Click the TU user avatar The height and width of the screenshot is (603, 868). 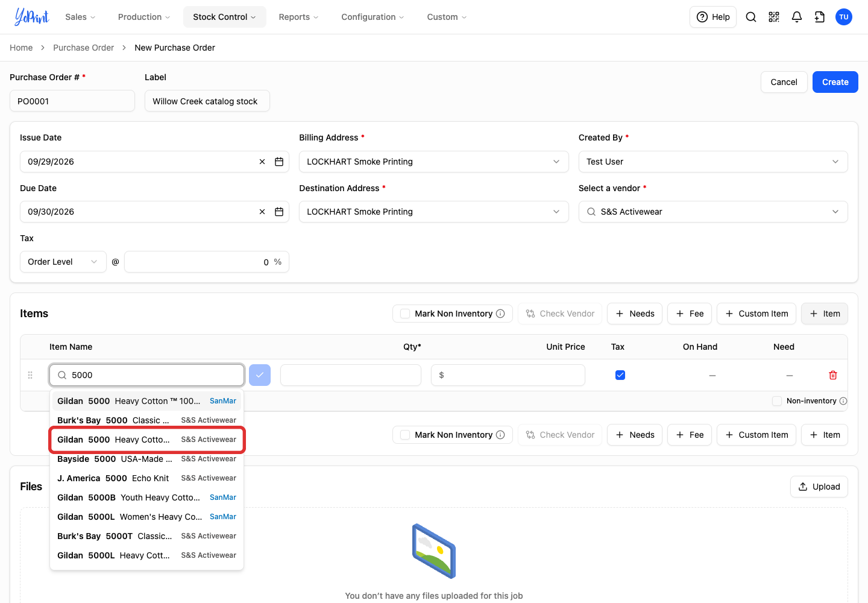[x=844, y=17]
